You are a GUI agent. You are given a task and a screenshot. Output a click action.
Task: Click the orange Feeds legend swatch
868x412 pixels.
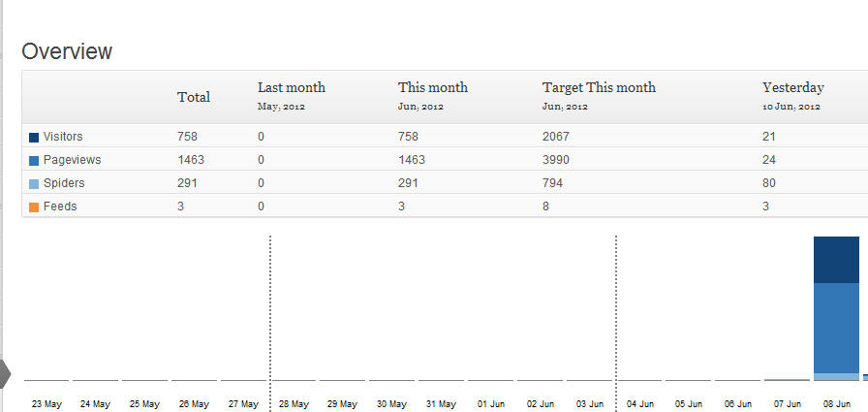click(34, 207)
